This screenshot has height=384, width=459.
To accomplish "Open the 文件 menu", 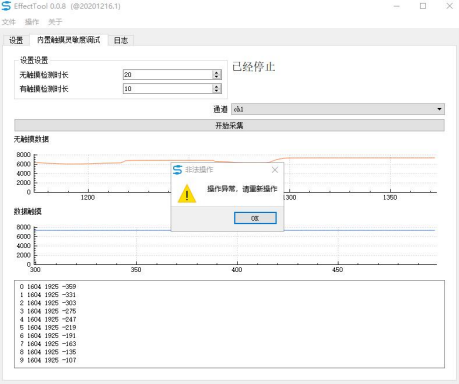I will [9, 22].
